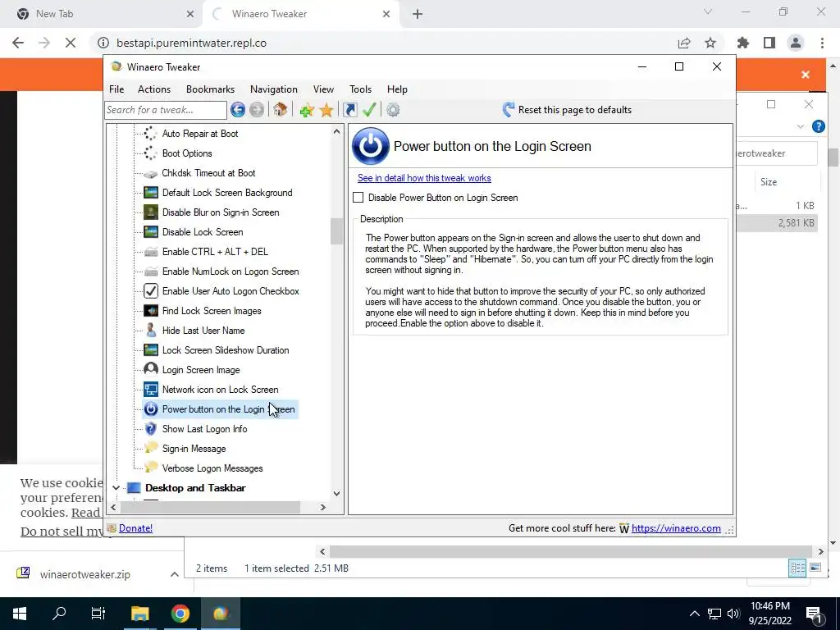
Task: Bookmark this page with Chrome star
Action: coord(710,43)
